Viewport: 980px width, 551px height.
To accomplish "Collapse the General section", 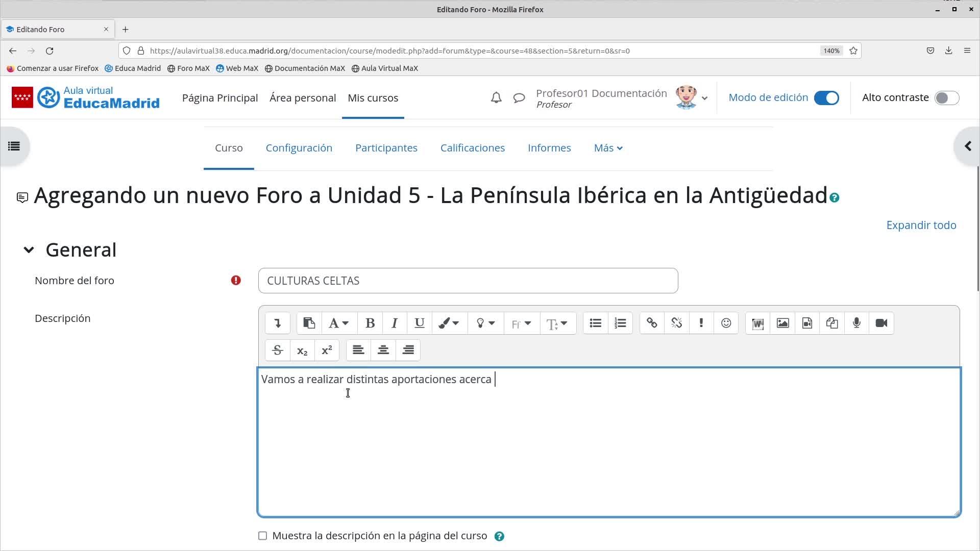I will [x=29, y=250].
